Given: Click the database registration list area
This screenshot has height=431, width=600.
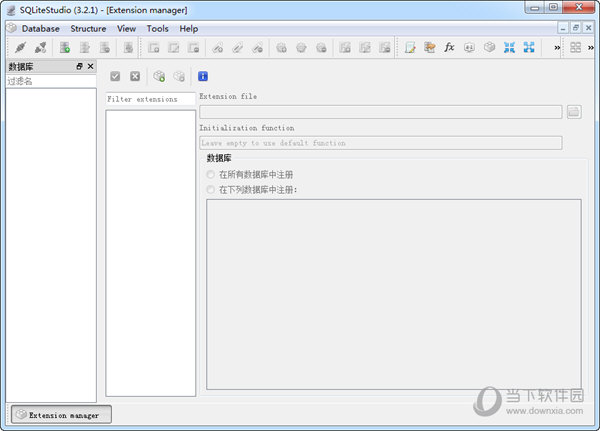Looking at the screenshot, I should [394, 294].
